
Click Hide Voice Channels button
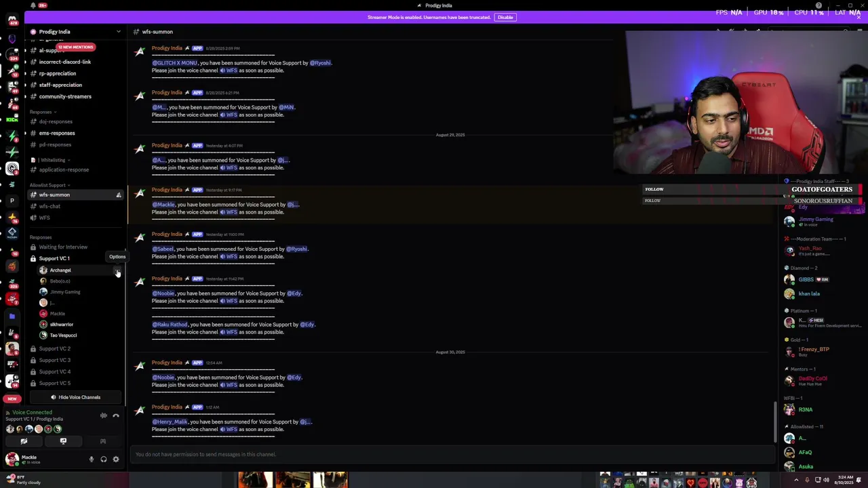point(75,397)
